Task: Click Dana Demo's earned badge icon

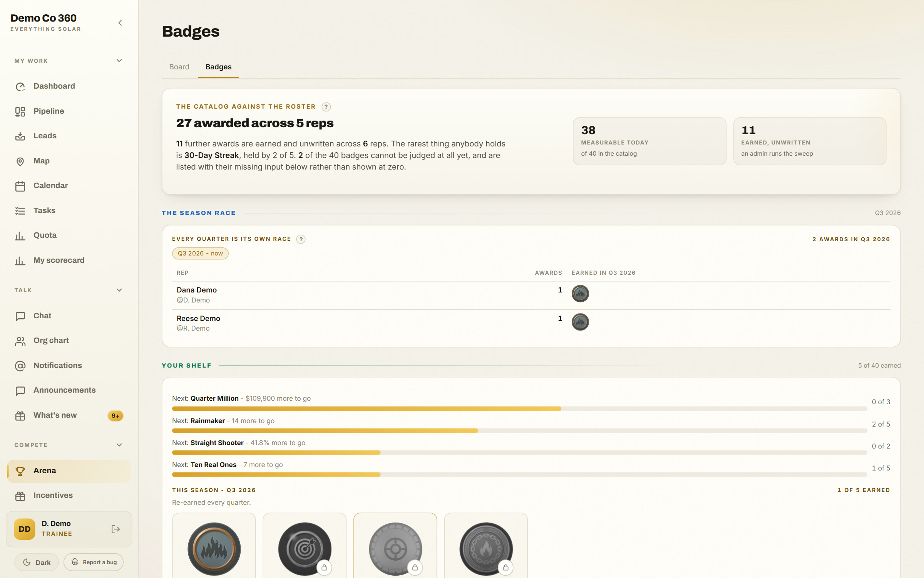Action: click(580, 294)
